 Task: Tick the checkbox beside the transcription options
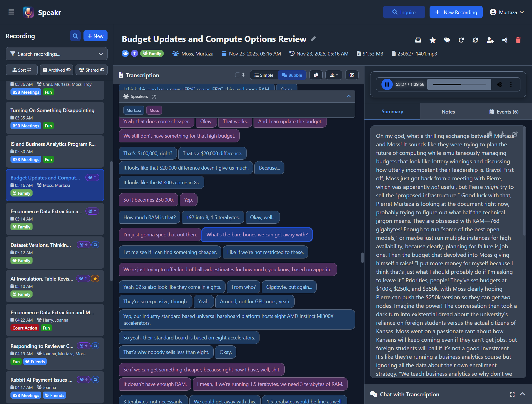237,75
